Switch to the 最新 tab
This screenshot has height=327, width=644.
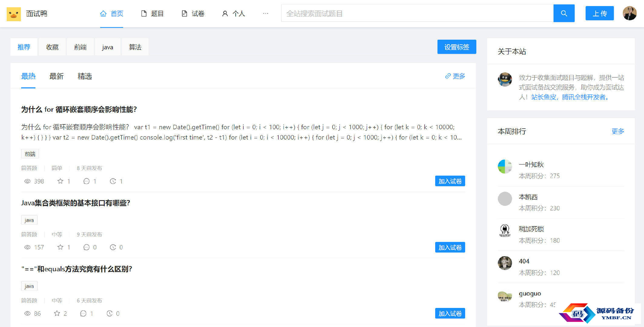[56, 76]
